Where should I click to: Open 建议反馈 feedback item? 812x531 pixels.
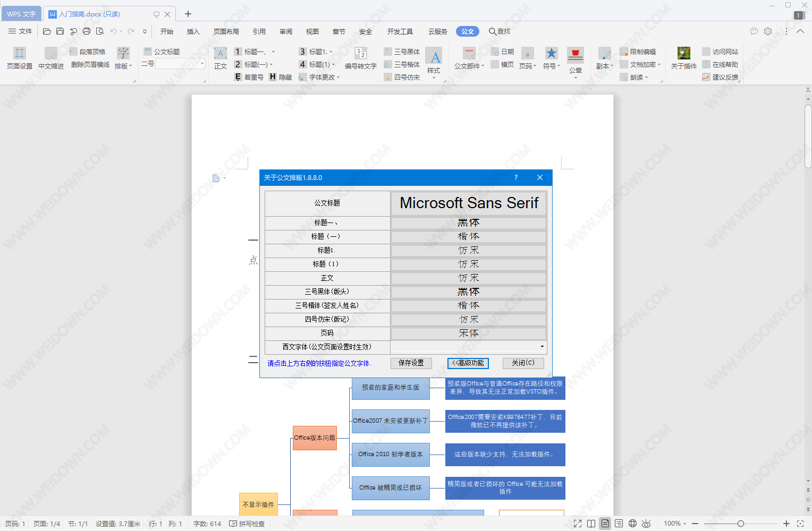pyautogui.click(x=720, y=77)
